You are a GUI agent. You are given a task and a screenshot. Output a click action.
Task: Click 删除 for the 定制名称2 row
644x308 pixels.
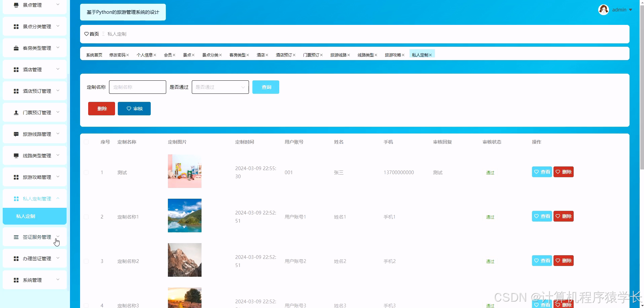564,261
